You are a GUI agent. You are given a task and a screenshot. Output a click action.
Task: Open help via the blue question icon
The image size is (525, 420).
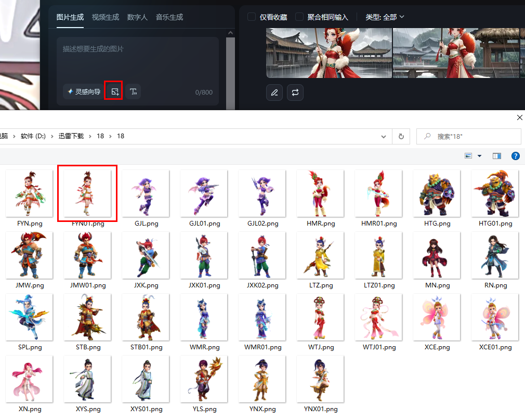(x=516, y=156)
